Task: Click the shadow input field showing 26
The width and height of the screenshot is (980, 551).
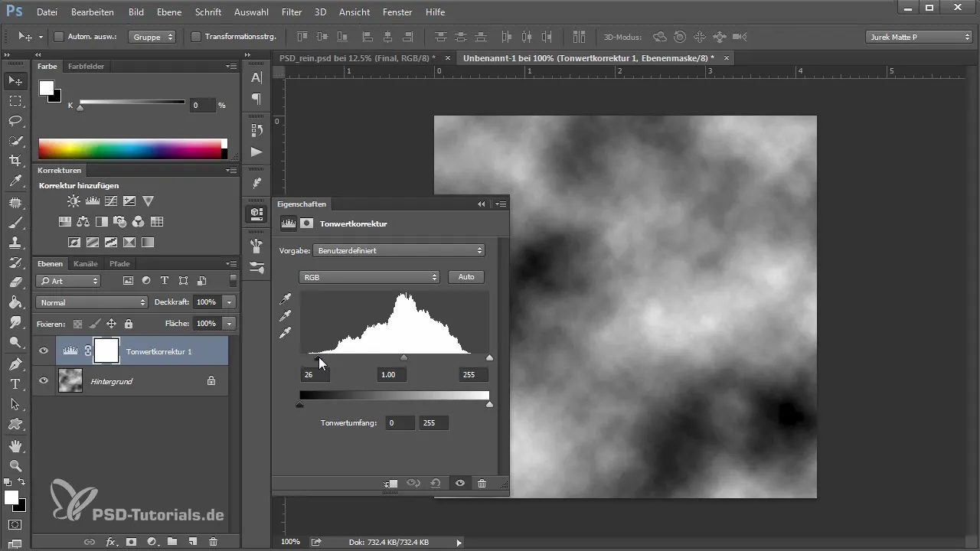Action: [x=314, y=375]
